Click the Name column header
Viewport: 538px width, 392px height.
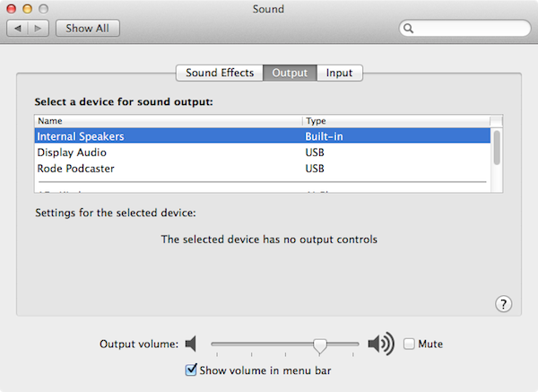point(169,121)
